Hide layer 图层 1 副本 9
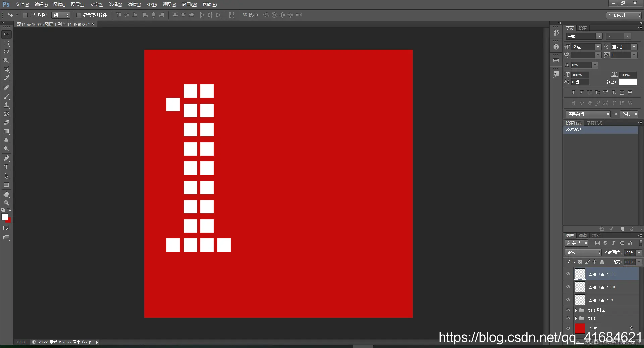This screenshot has height=348, width=644. (568, 300)
